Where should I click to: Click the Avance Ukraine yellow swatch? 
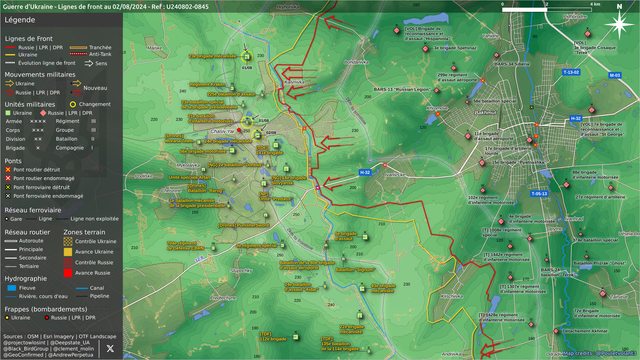[68, 252]
